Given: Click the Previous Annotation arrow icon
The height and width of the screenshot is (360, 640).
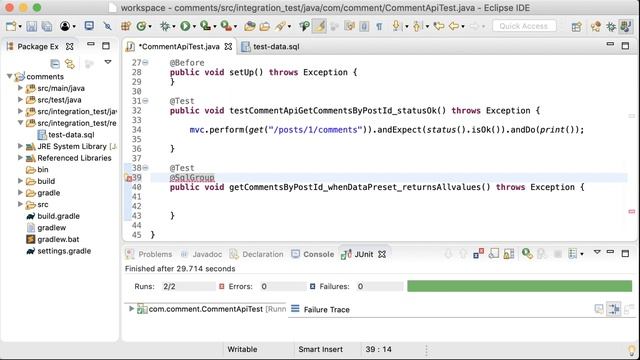Looking at the screenshot, I should pos(417,26).
